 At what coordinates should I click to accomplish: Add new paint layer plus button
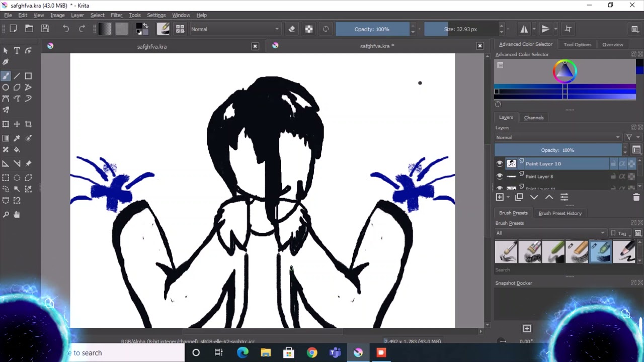point(500,197)
